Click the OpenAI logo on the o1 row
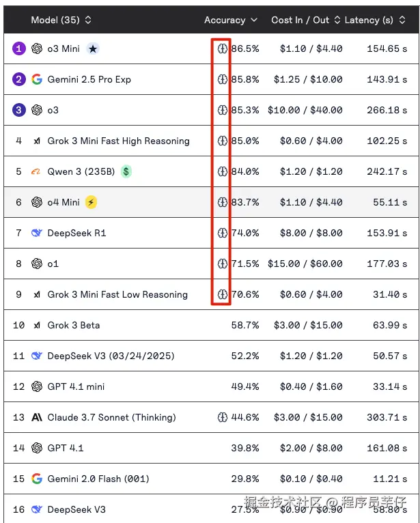Image resolution: width=420 pixels, height=523 pixels. tap(37, 264)
